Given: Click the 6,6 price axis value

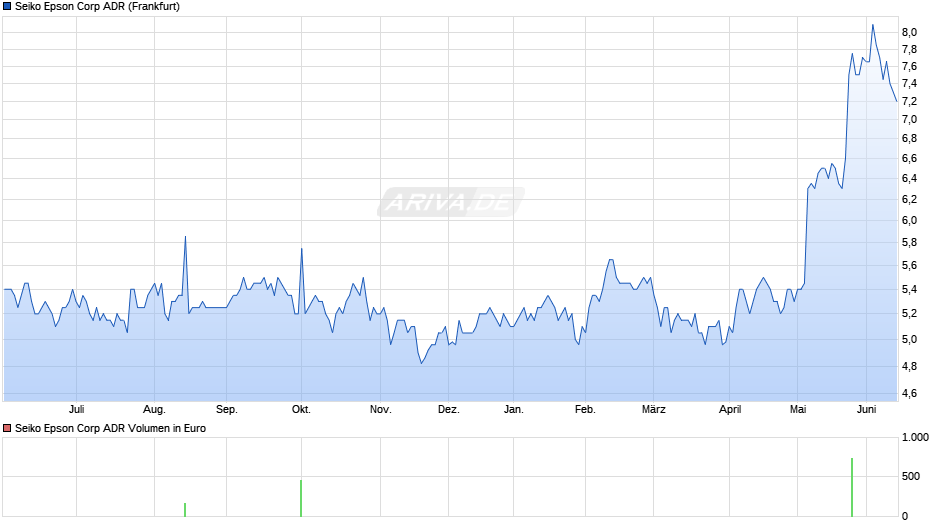Looking at the screenshot, I should (x=909, y=158).
